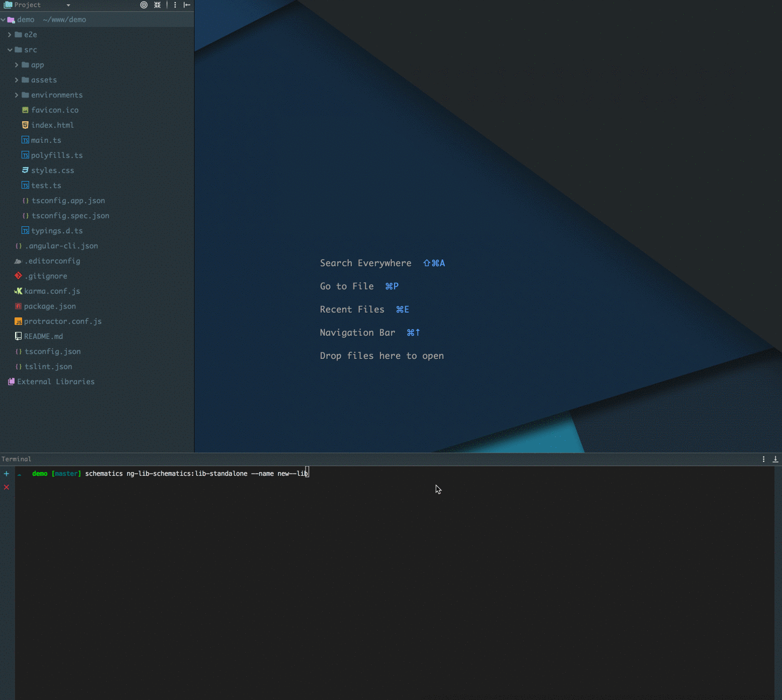782x700 pixels.
Task: Click the Terminal panel title
Action: [17, 459]
